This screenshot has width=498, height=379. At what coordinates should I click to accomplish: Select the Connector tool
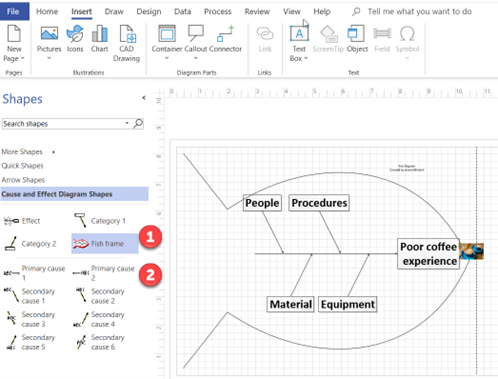coord(225,39)
